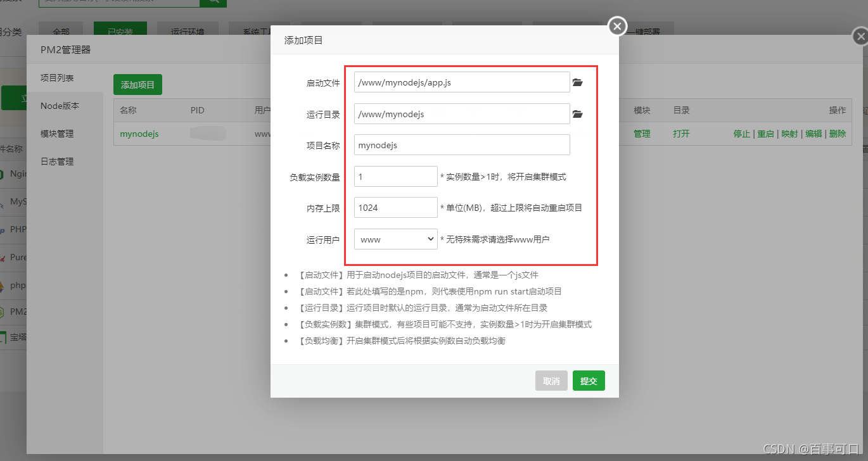Close the 添加项目 dialog
The width and height of the screenshot is (868, 461).
(617, 27)
